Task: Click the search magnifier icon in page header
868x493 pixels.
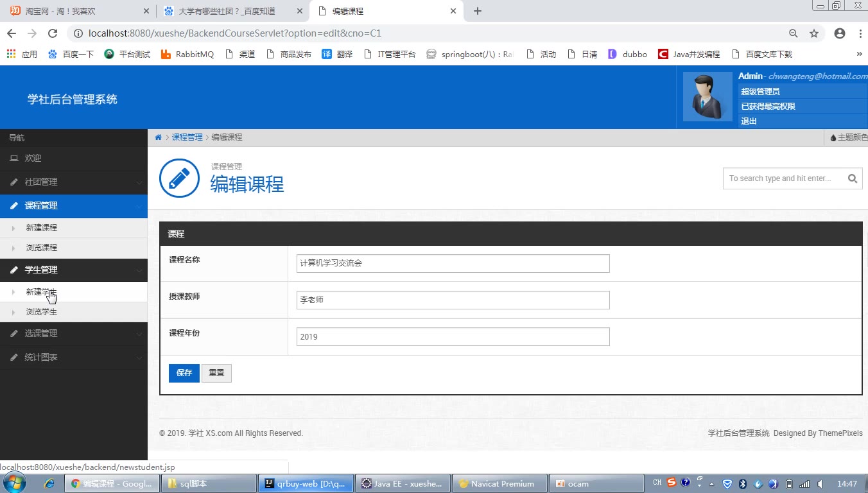Action: (x=853, y=179)
